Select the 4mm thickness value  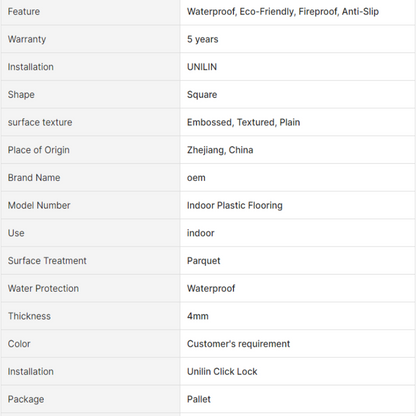(198, 316)
